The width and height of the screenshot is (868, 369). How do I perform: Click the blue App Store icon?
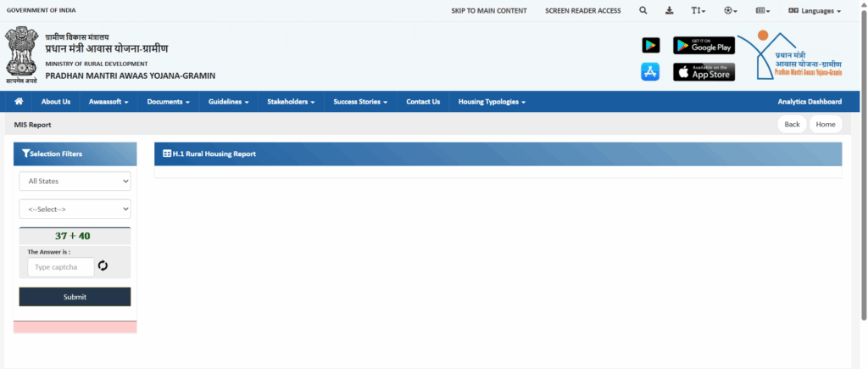[x=650, y=72]
